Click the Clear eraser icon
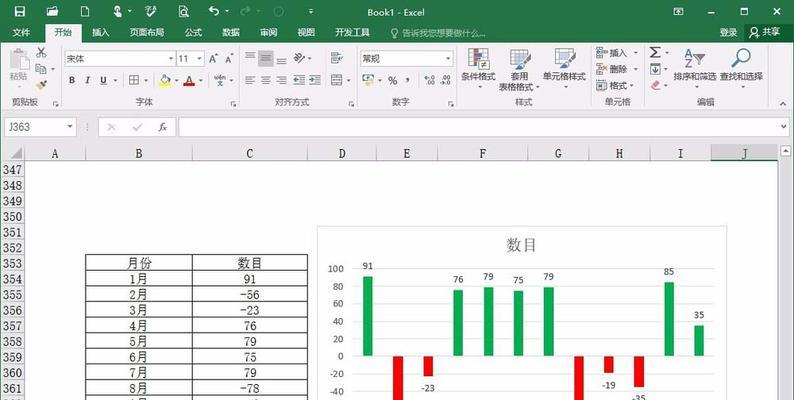This screenshot has width=794, height=400. click(656, 85)
